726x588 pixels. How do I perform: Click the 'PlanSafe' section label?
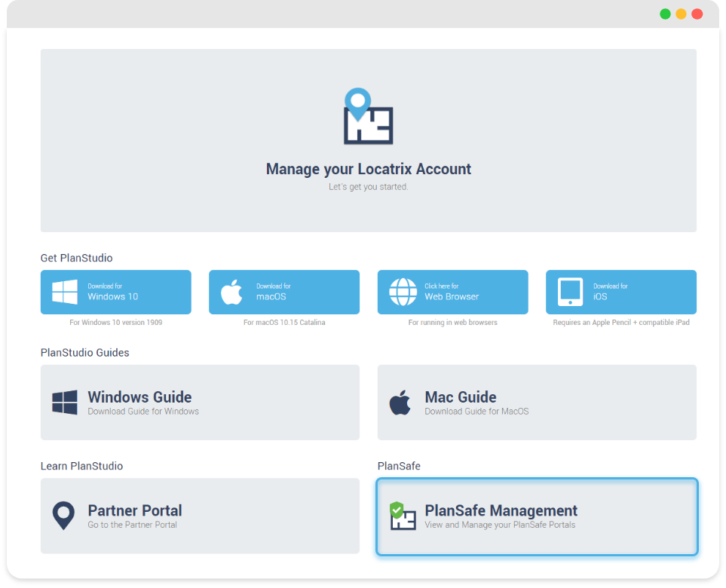pos(399,466)
